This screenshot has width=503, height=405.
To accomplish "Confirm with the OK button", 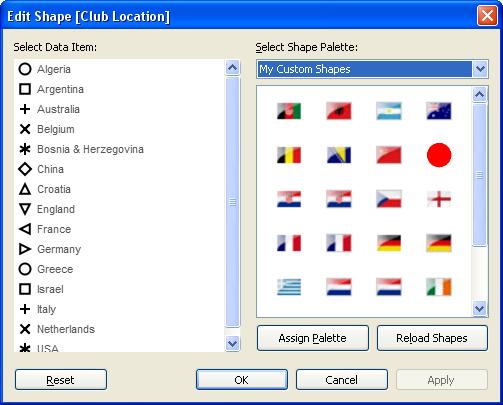I will pyautogui.click(x=242, y=380).
